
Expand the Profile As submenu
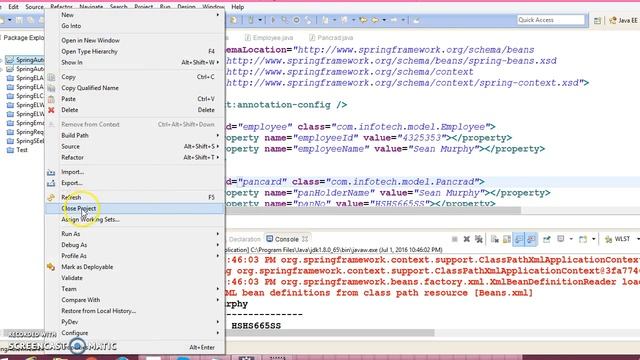pos(135,256)
